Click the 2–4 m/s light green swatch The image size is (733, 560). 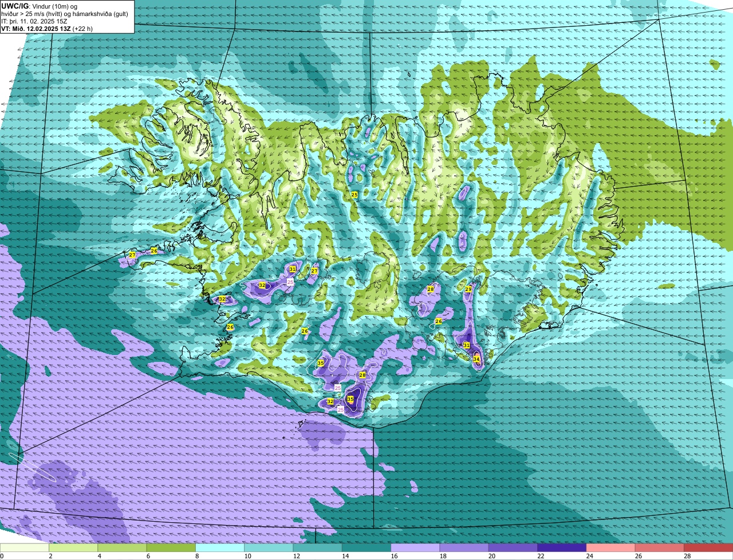point(73,547)
